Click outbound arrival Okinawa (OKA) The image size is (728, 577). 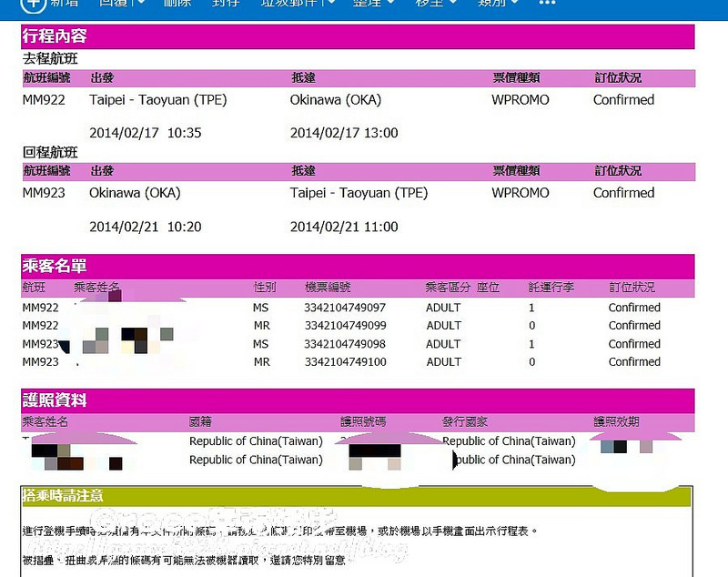(x=335, y=100)
